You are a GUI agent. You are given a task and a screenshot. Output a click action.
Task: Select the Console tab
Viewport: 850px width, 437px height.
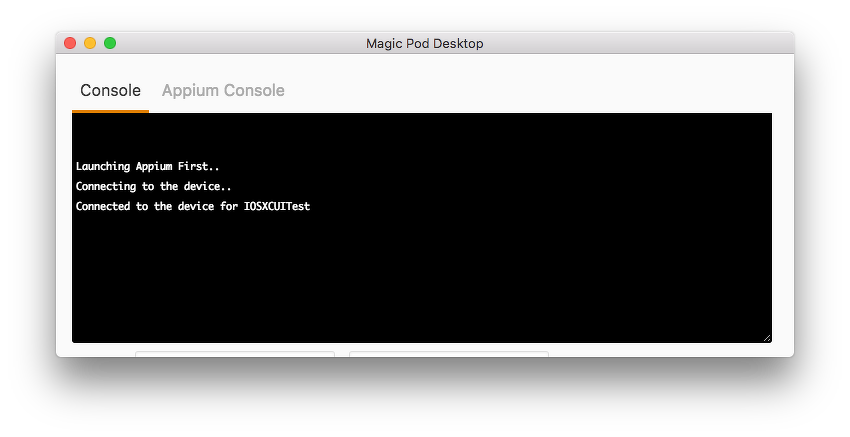[110, 91]
